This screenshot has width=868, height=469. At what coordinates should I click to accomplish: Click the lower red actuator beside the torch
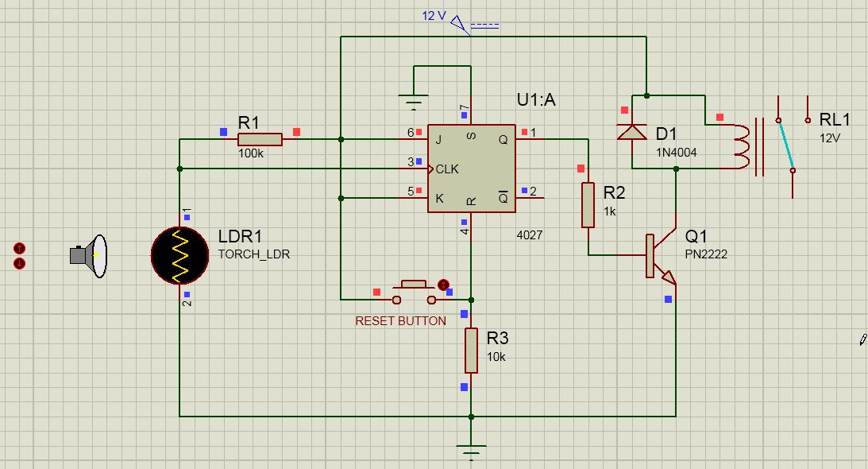click(19, 263)
